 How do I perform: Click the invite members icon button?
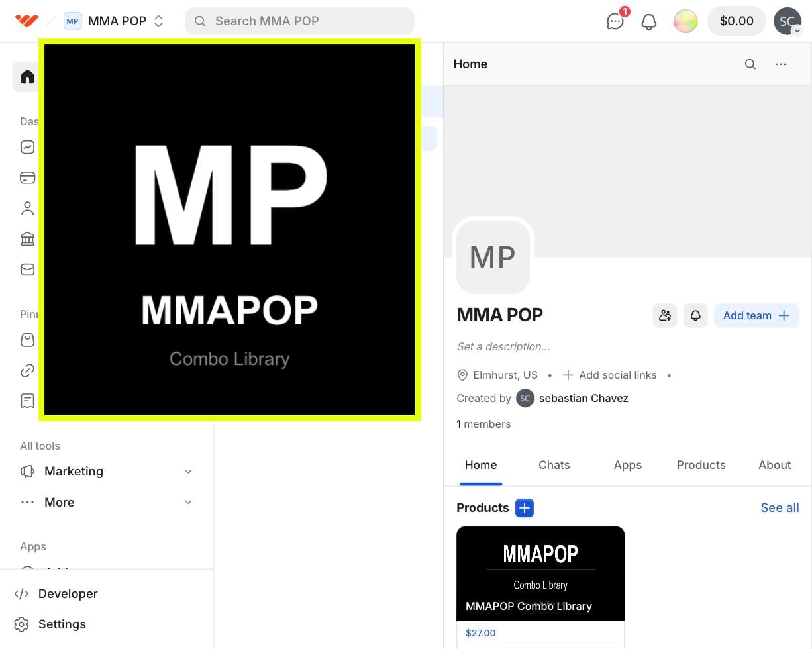pyautogui.click(x=665, y=315)
